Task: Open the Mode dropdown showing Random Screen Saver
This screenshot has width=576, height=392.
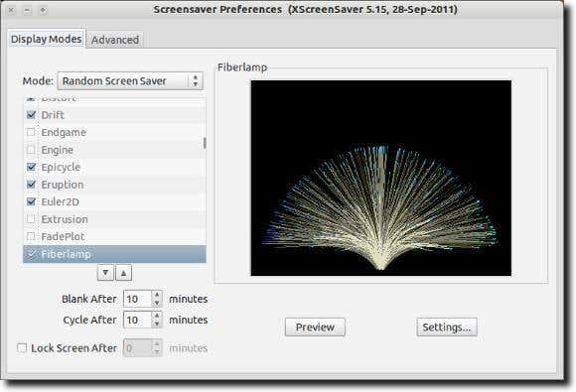Action: 130,80
